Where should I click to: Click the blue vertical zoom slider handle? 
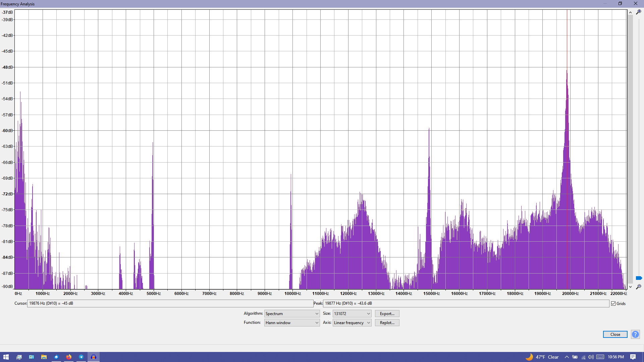click(639, 278)
